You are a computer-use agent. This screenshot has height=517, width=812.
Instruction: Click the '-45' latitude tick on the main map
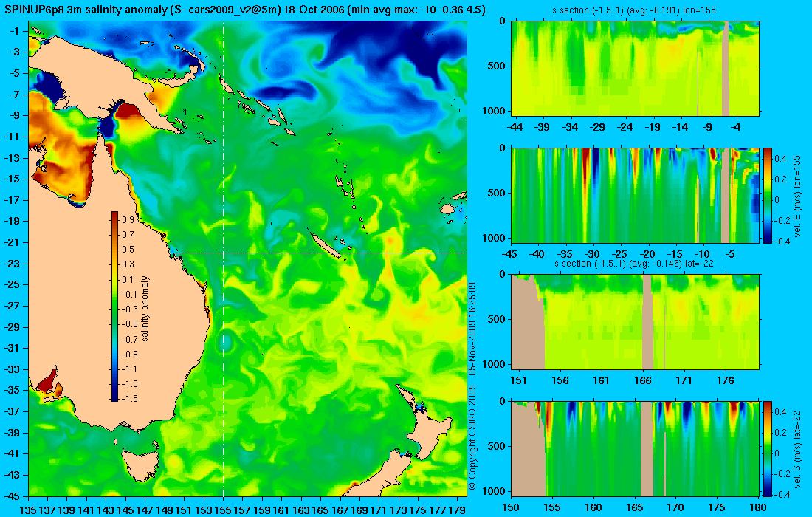[x=12, y=496]
